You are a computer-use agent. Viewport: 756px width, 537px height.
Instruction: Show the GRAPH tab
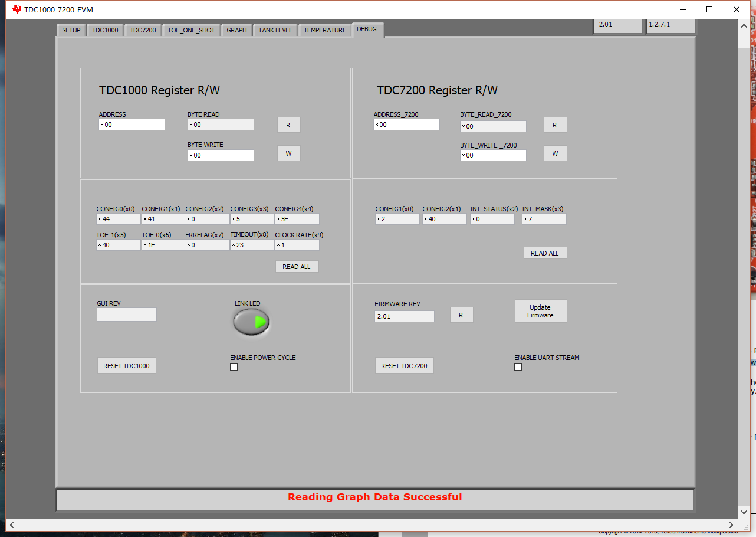236,30
